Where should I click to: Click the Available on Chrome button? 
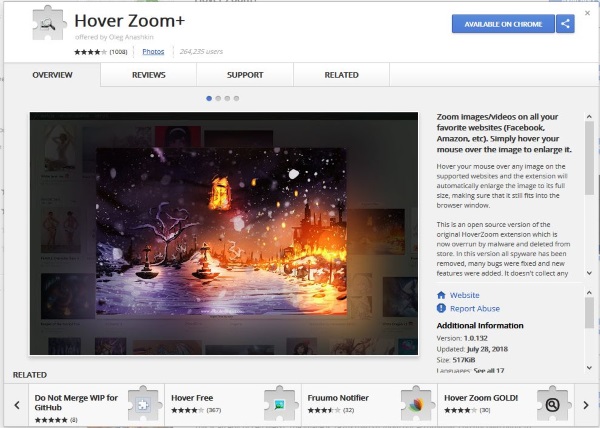pyautogui.click(x=503, y=24)
